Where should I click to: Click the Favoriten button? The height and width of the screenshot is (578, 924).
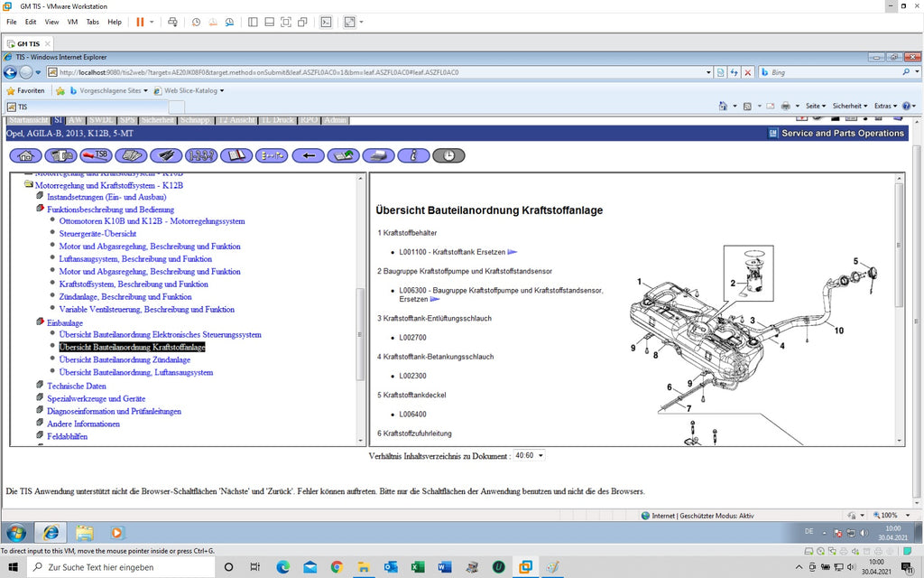coord(26,91)
